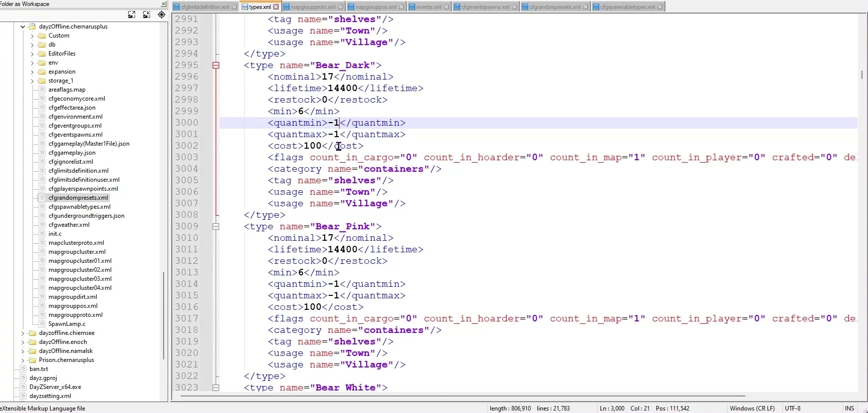
Task: Open cfgeffectarea.json from the tree
Action: (x=72, y=108)
